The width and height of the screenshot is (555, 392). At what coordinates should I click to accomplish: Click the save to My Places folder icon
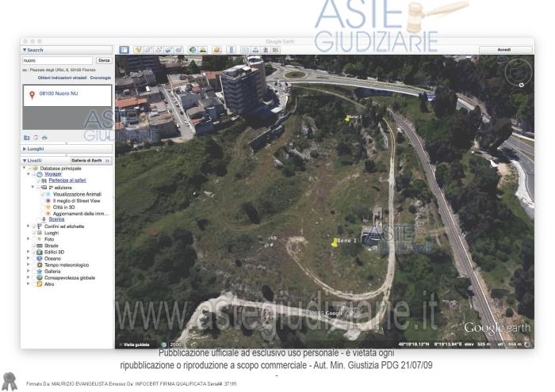click(x=26, y=137)
